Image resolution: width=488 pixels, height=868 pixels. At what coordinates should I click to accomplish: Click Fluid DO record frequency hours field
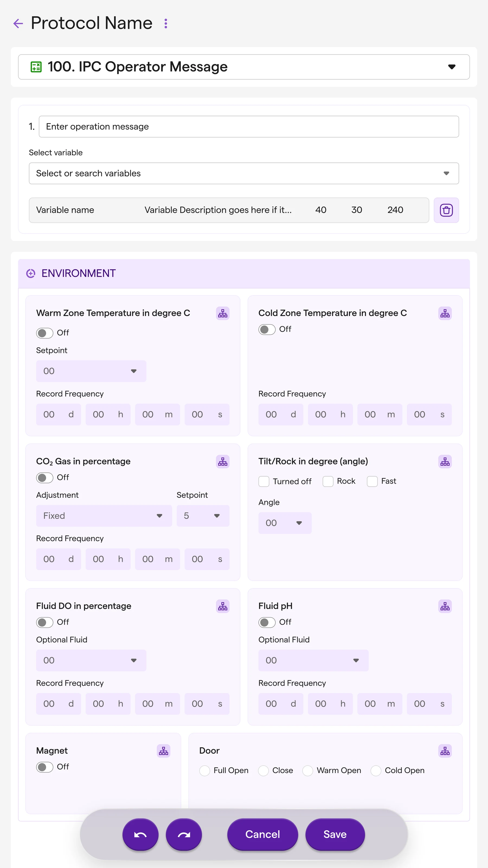[x=108, y=704]
